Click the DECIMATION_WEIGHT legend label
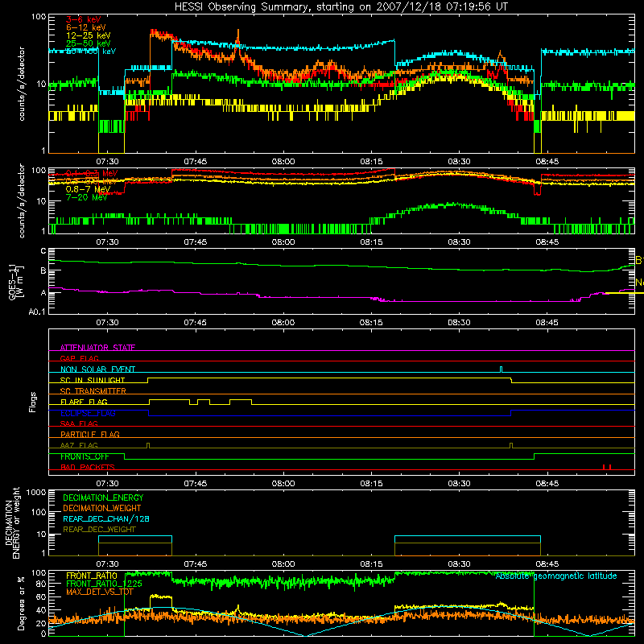This screenshot has height=644, width=644. [102, 508]
